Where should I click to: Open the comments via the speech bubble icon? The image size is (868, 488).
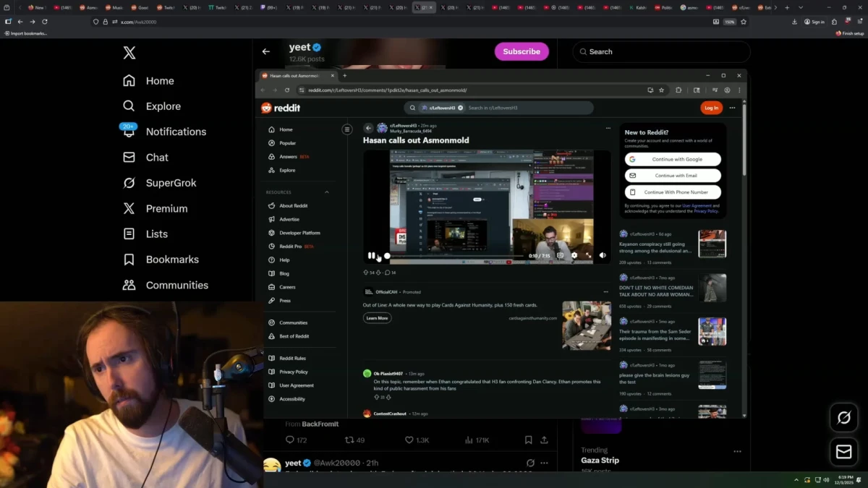(388, 273)
